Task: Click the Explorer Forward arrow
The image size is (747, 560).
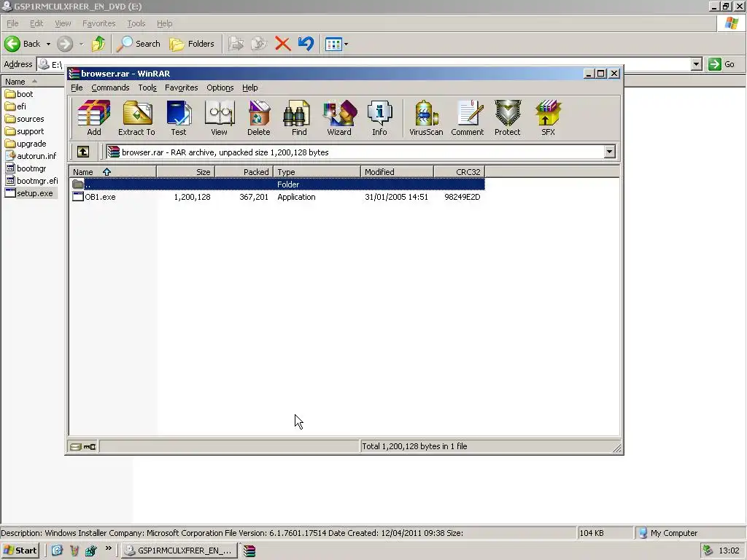Action: coord(65,44)
